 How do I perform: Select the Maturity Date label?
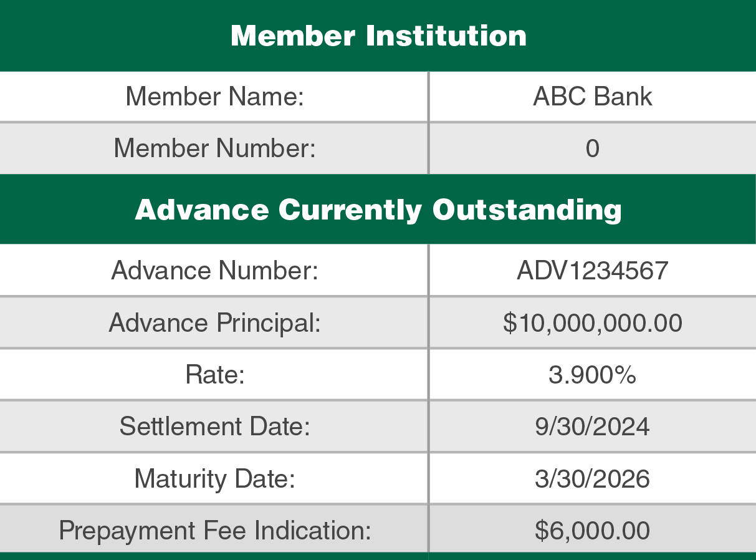pyautogui.click(x=214, y=478)
